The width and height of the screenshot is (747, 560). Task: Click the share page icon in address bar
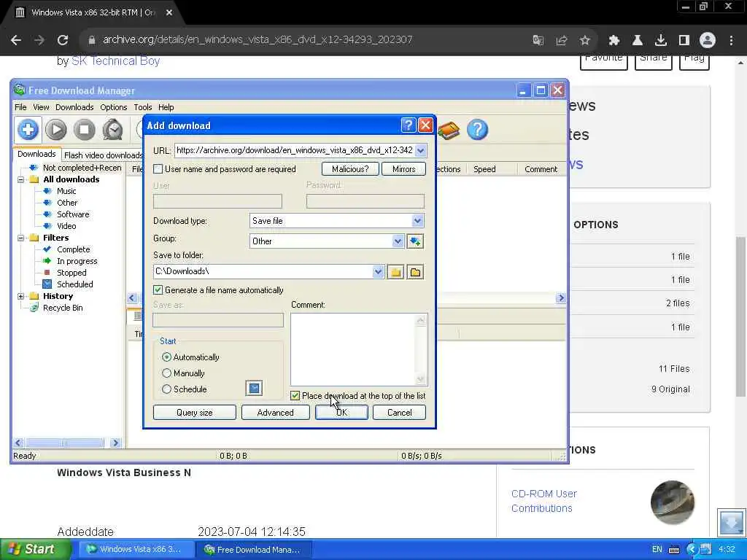coord(562,40)
